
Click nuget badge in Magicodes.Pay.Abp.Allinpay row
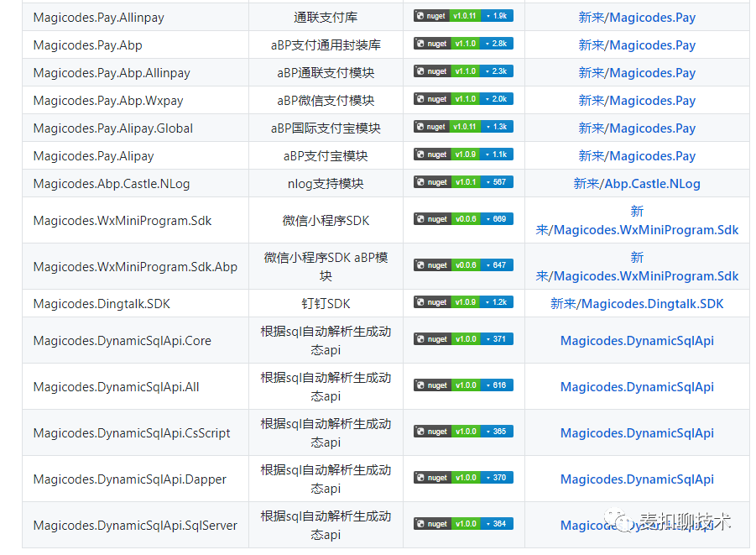[463, 71]
